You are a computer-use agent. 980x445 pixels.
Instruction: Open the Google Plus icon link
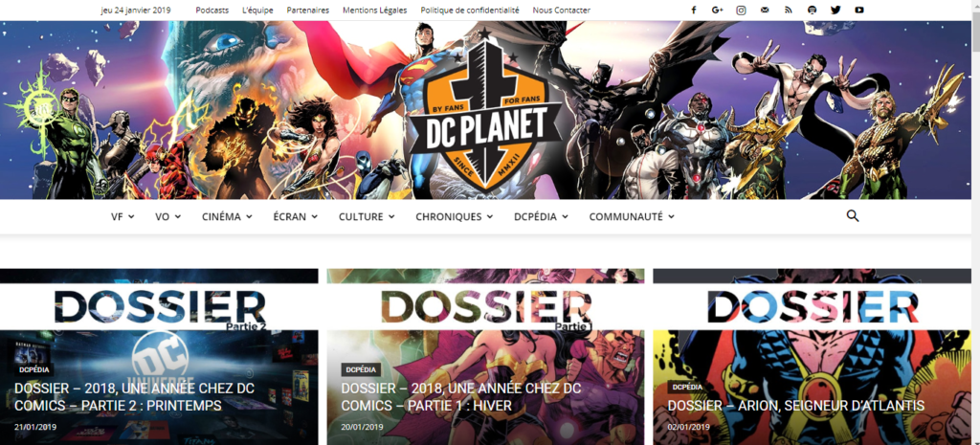[x=717, y=10]
